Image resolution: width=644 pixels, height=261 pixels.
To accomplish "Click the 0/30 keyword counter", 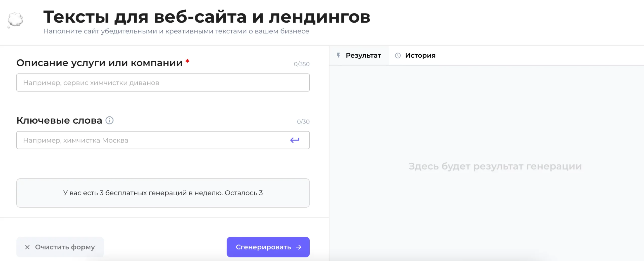I will click(303, 122).
